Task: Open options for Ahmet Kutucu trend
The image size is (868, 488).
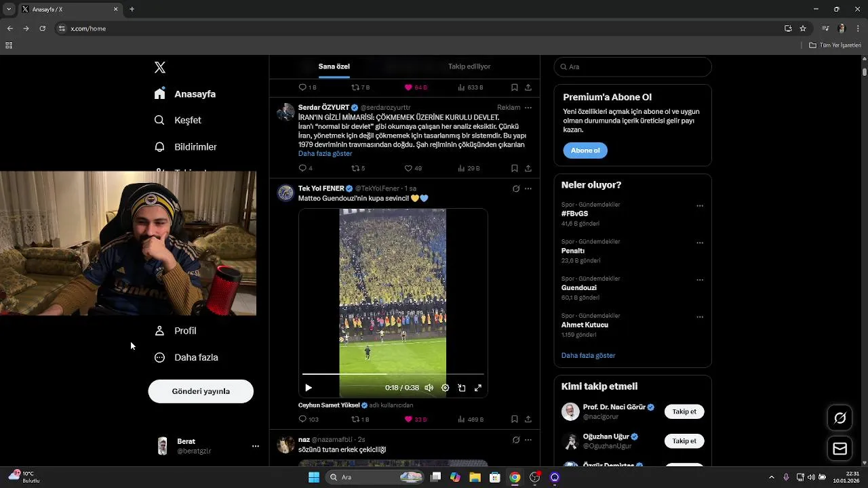Action: pyautogui.click(x=700, y=317)
